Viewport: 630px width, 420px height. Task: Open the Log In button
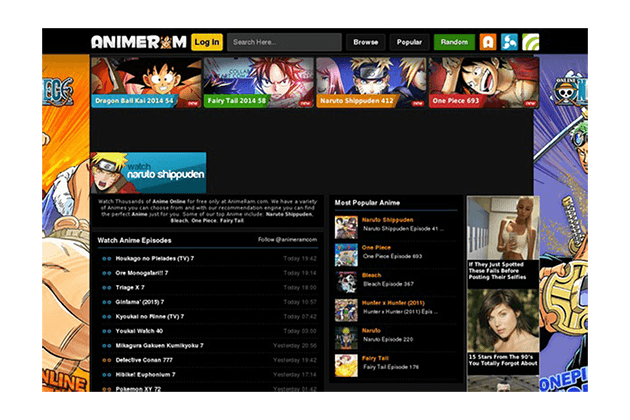pos(207,42)
